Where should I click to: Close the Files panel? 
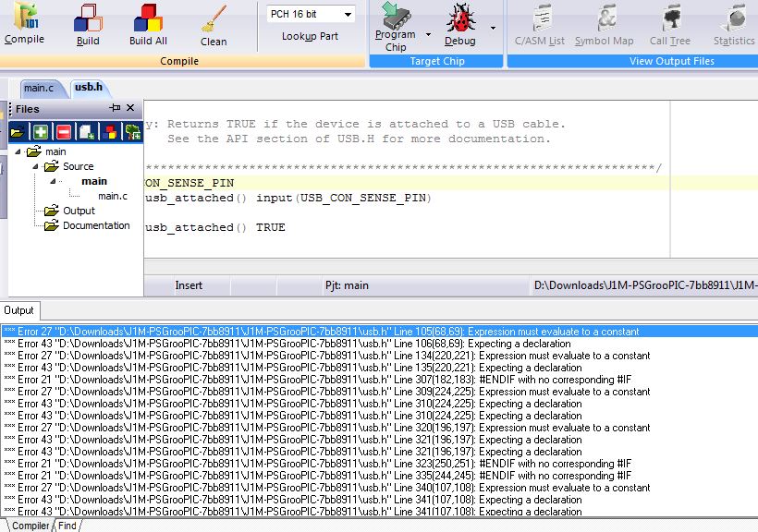[x=130, y=108]
